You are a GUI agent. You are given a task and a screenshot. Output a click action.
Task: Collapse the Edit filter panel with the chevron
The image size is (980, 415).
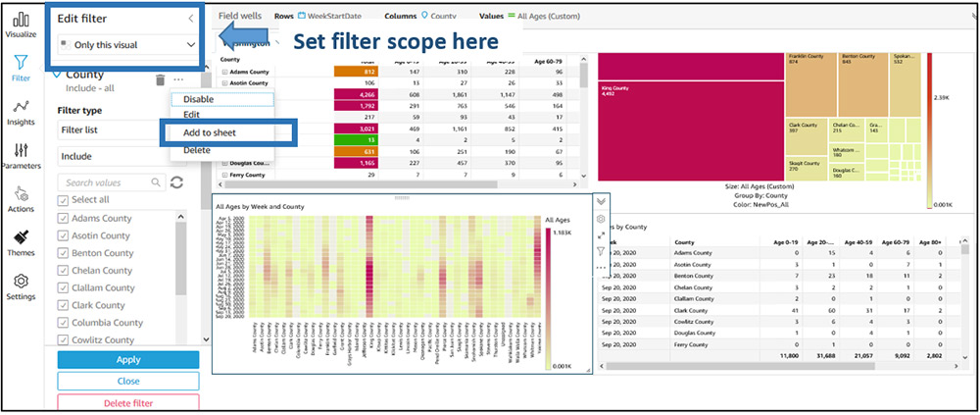pos(191,19)
